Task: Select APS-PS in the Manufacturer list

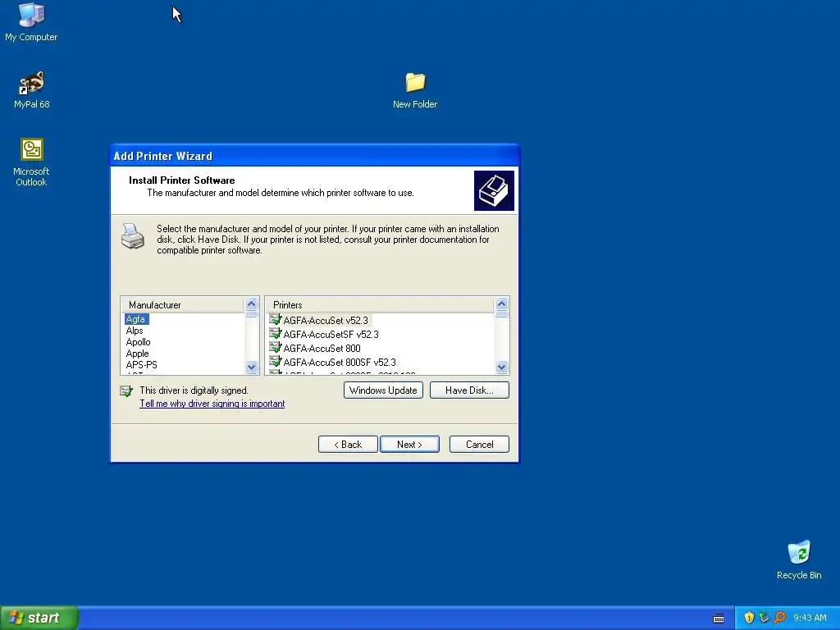Action: [x=141, y=365]
